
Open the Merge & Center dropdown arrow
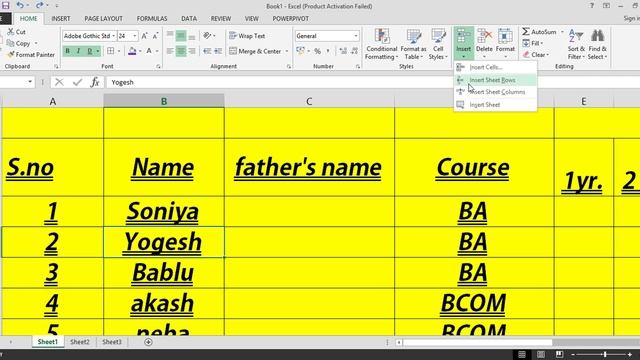pyautogui.click(x=287, y=51)
